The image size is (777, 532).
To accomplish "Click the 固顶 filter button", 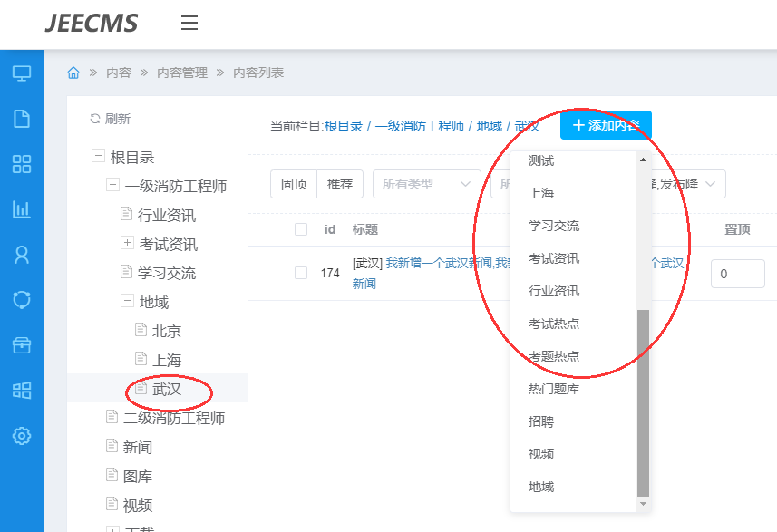I will point(294,184).
